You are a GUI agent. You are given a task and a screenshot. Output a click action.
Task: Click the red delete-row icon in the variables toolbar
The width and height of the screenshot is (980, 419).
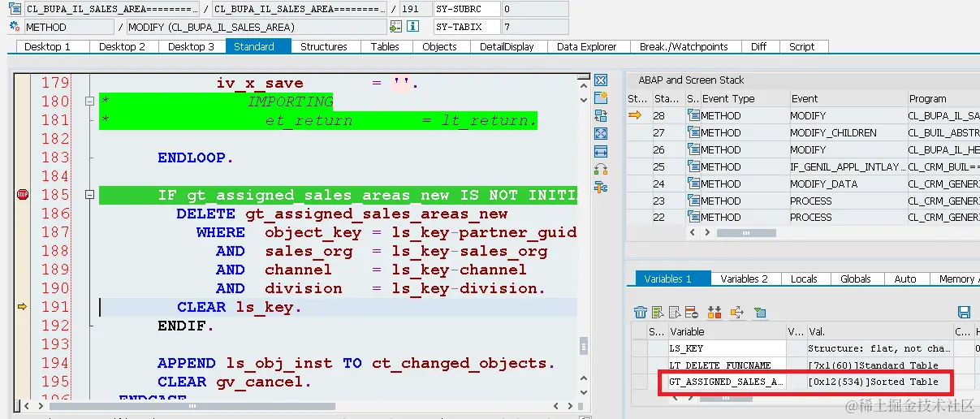coord(692,312)
